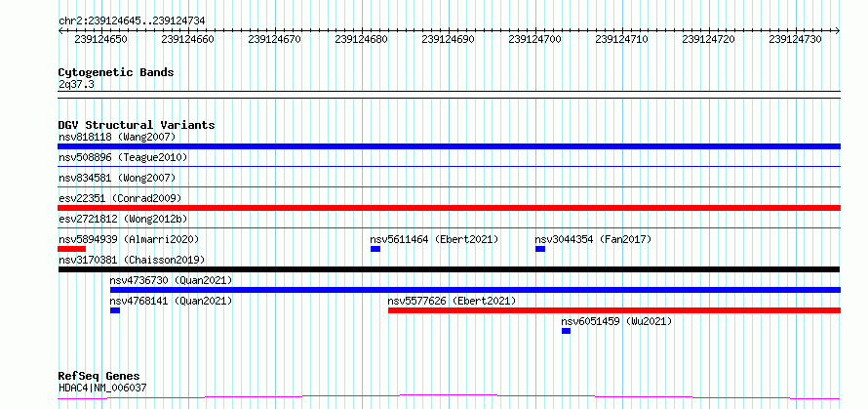Viewport: 868px width, 409px height.
Task: Open nsv5577626 (Ebert2021) variant label
Action: point(452,301)
